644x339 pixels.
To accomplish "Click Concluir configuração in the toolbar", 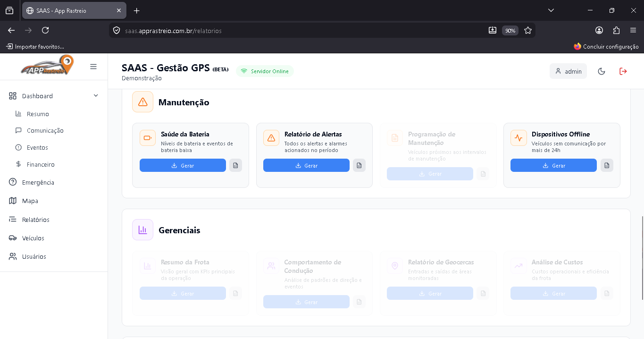I will [606, 46].
